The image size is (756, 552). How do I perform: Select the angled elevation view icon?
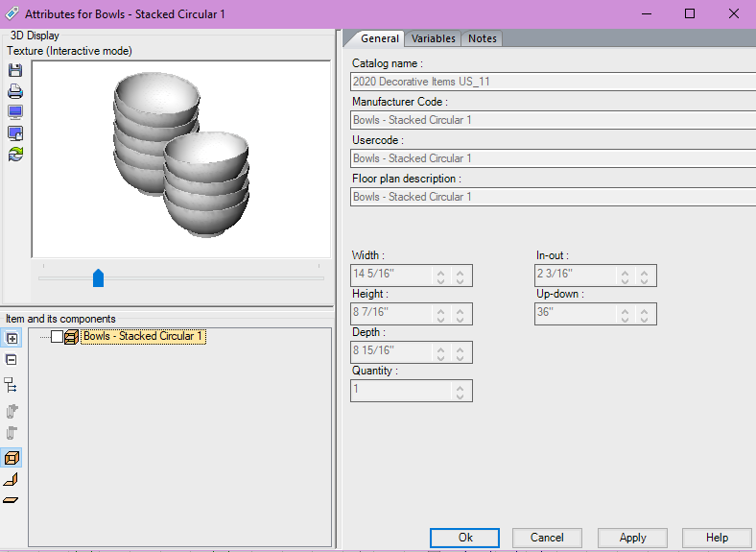[x=11, y=479]
